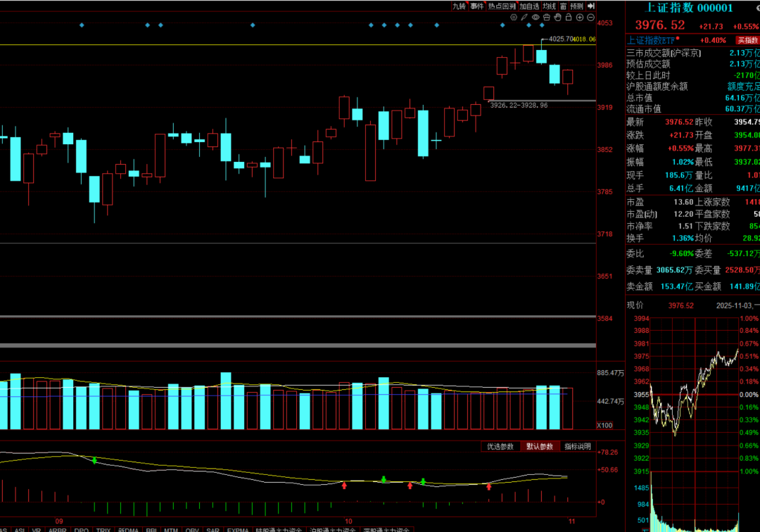The image size is (760, 532).
Task: Click the gray horizontal pane divider bar
Action: pos(298,346)
